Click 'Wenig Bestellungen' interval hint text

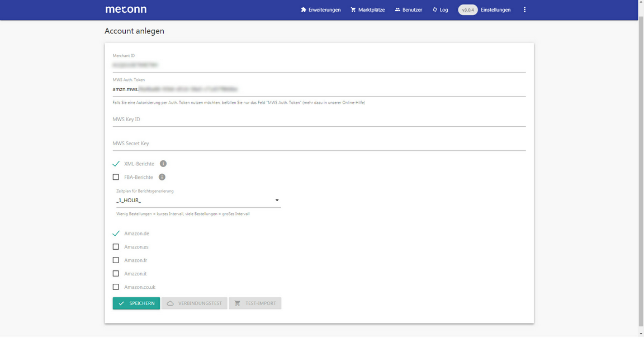[183, 214]
